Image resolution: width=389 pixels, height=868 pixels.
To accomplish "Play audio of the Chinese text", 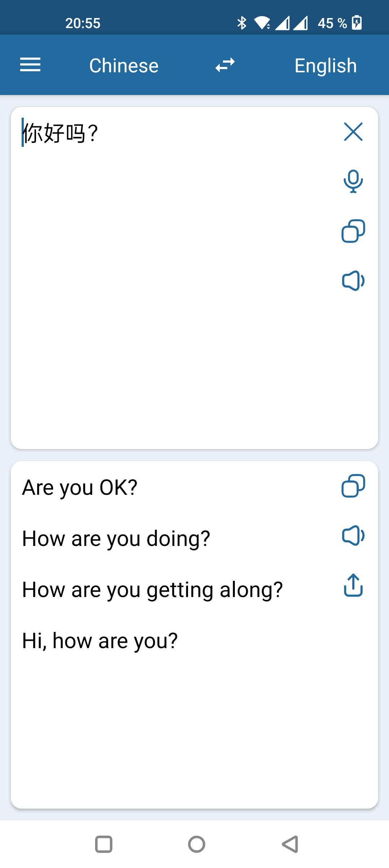I will point(353,281).
